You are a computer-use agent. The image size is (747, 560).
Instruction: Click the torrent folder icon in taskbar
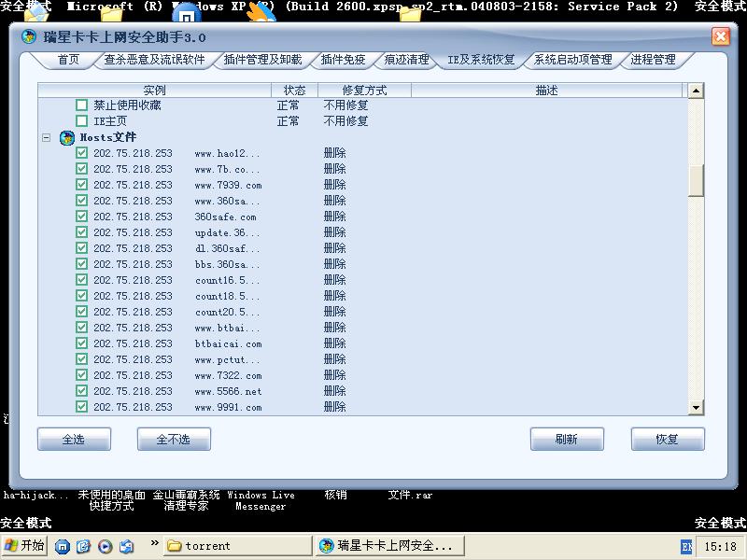pyautogui.click(x=175, y=546)
